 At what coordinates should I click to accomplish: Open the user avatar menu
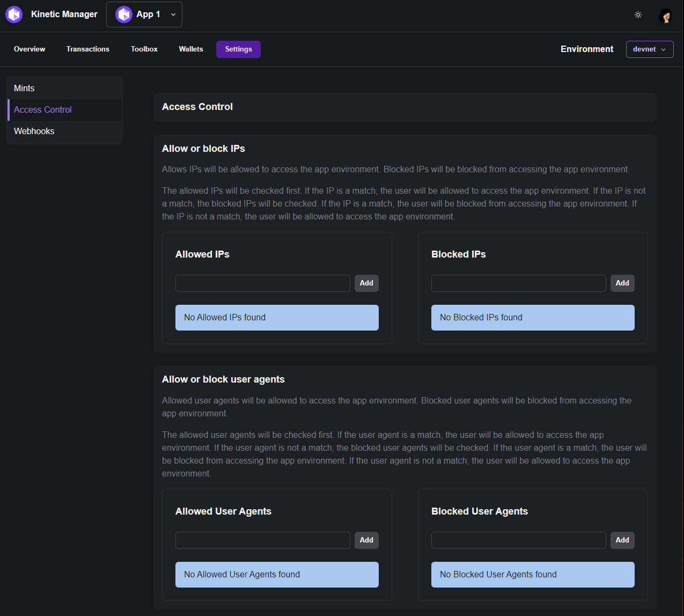click(666, 16)
